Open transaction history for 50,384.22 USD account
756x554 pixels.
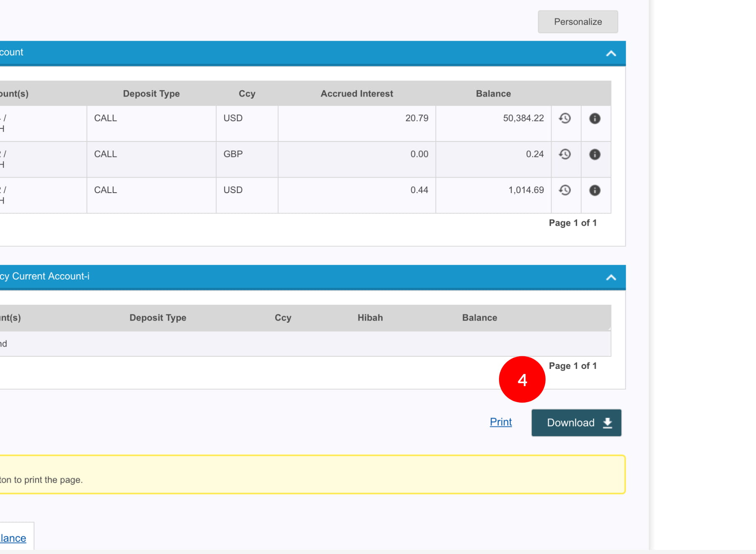(x=565, y=118)
